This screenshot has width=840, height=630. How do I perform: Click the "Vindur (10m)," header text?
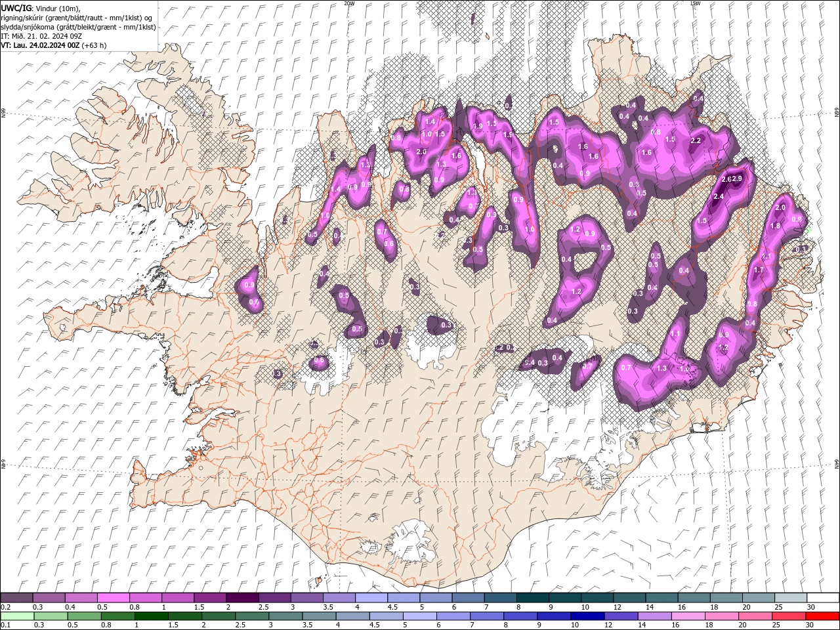(x=58, y=8)
